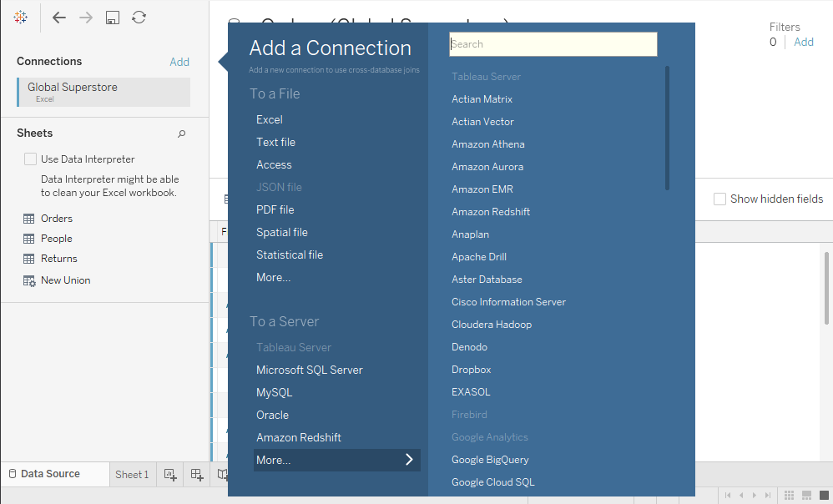Viewport: 833px width, 504px height.
Task: Open the Sheets search magnifier
Action: click(x=181, y=133)
